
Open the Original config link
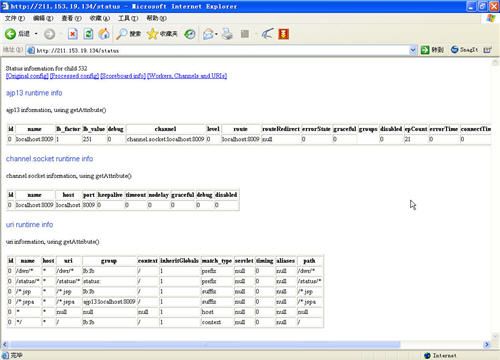point(27,76)
